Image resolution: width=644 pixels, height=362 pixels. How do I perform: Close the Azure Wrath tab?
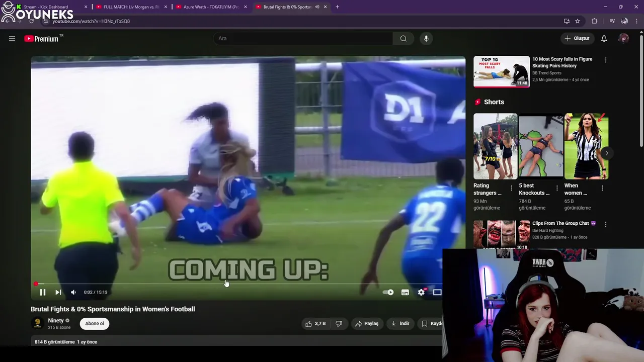coord(245,7)
